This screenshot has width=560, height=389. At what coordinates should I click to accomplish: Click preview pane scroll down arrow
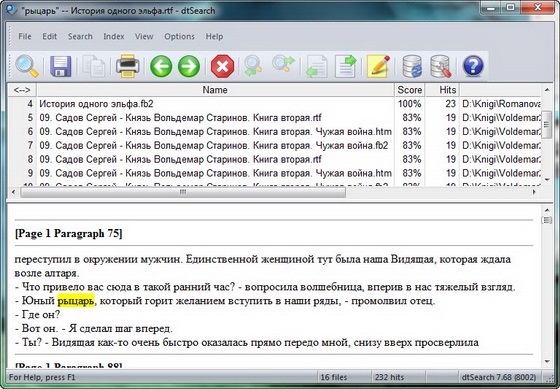(x=547, y=361)
